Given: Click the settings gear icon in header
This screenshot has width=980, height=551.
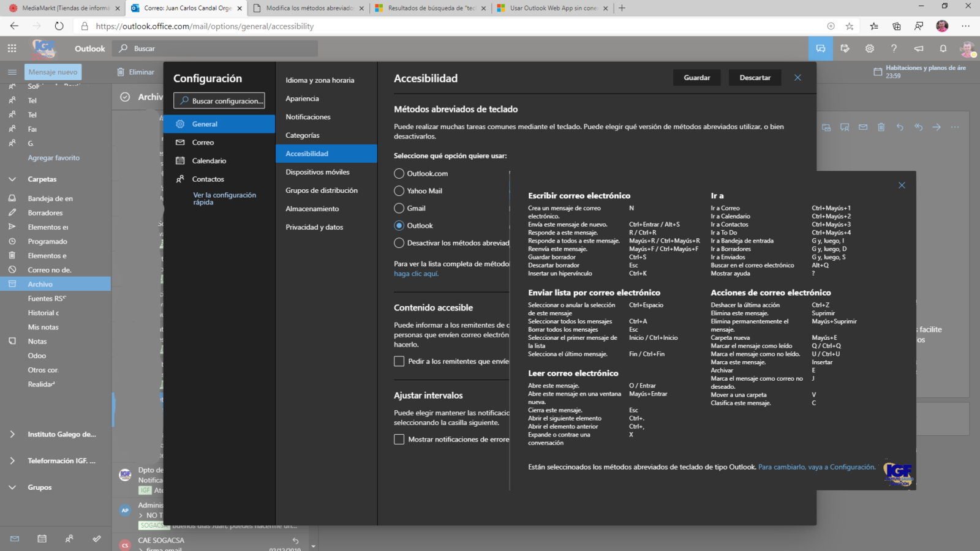Looking at the screenshot, I should pyautogui.click(x=869, y=48).
